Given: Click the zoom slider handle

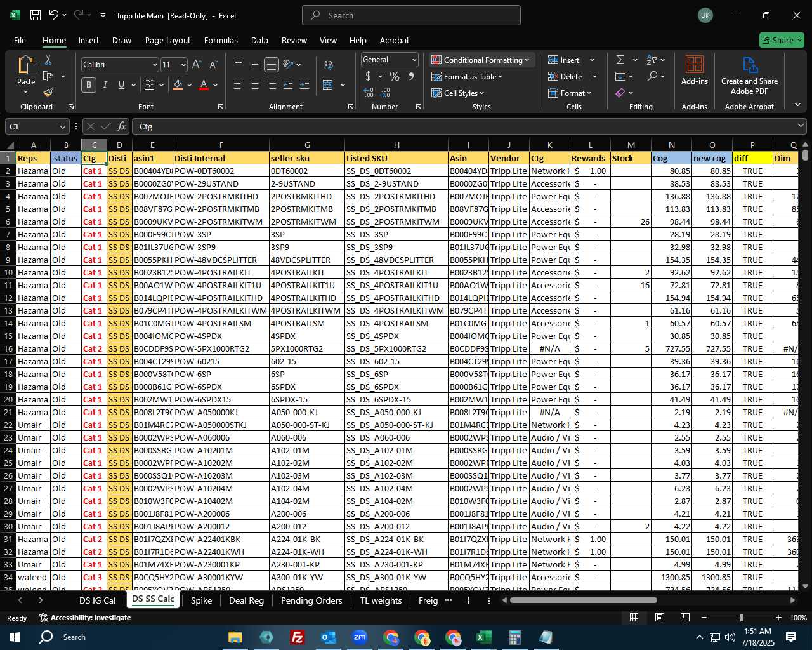Looking at the screenshot, I should pyautogui.click(x=742, y=618).
